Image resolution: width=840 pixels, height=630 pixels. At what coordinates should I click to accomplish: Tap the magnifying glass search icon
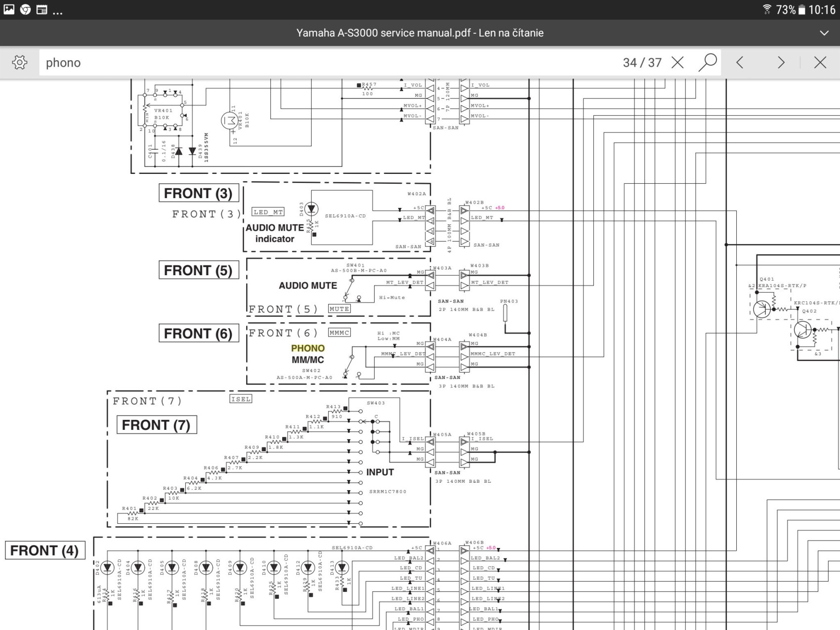708,62
